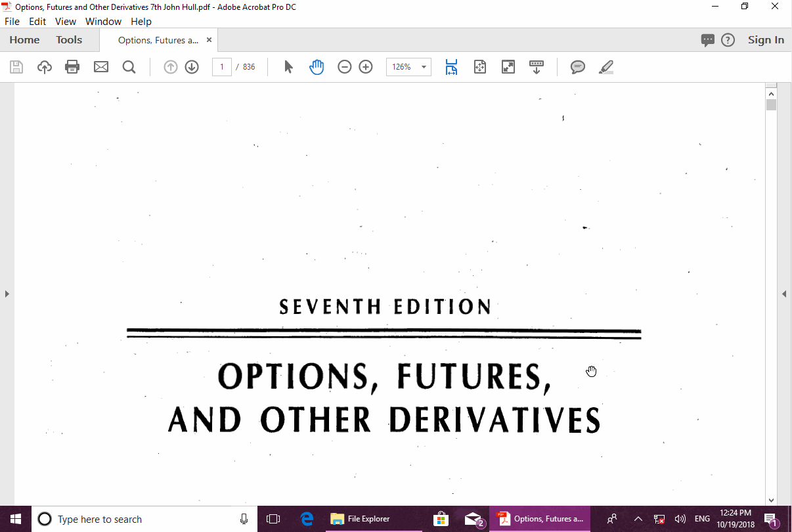Launch Microsoft Edge from taskbar
This screenshot has width=792, height=532.
[307, 519]
